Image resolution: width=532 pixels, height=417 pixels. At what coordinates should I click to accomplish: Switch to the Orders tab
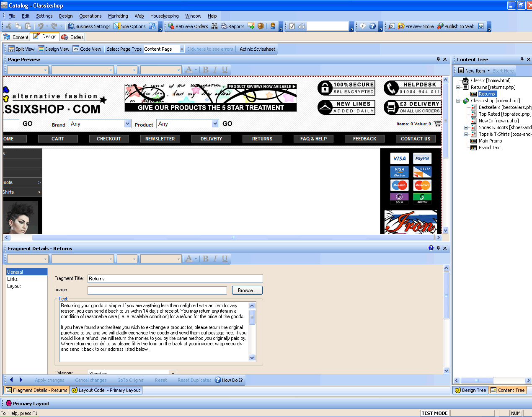coord(72,37)
